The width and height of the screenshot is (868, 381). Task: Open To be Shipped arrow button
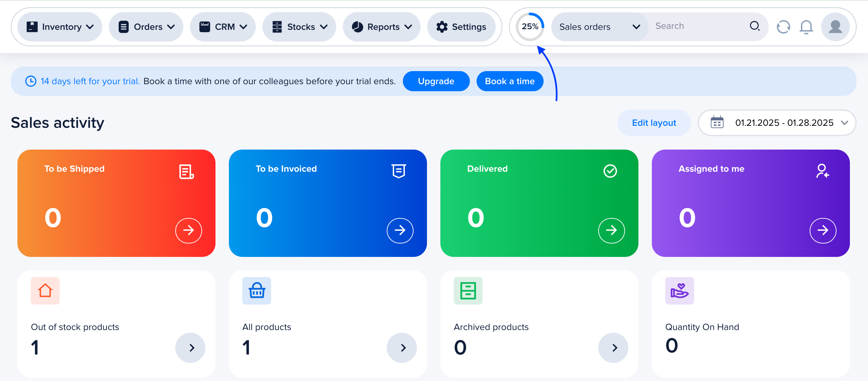pyautogui.click(x=188, y=230)
